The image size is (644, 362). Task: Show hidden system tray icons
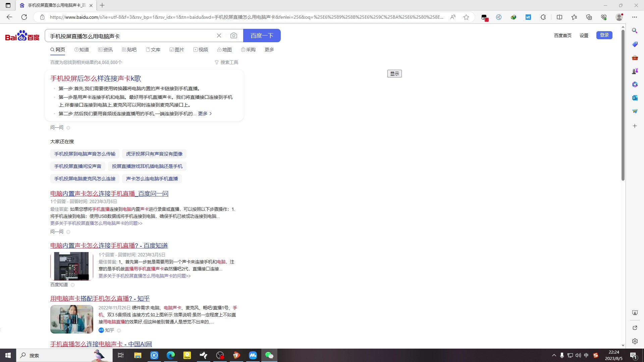(554, 355)
